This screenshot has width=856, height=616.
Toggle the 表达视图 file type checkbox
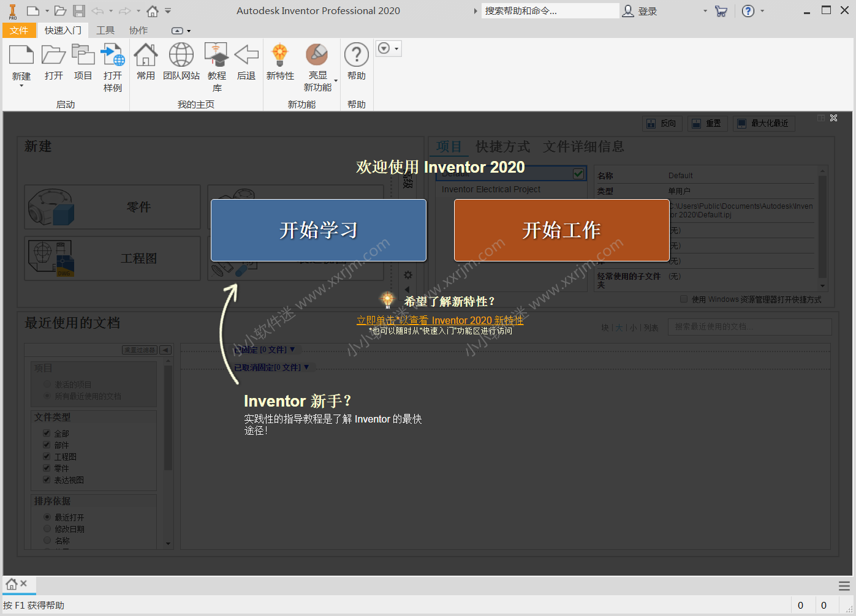pos(47,479)
